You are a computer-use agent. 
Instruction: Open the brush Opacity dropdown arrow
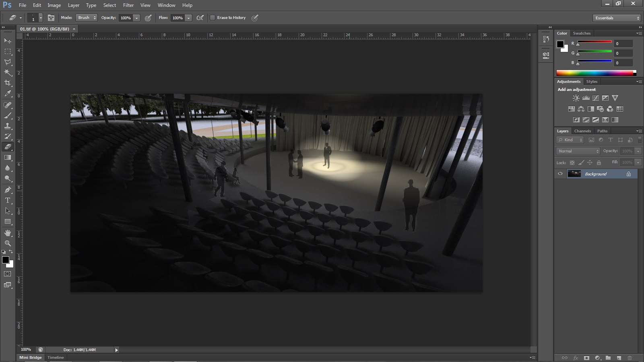pos(136,18)
